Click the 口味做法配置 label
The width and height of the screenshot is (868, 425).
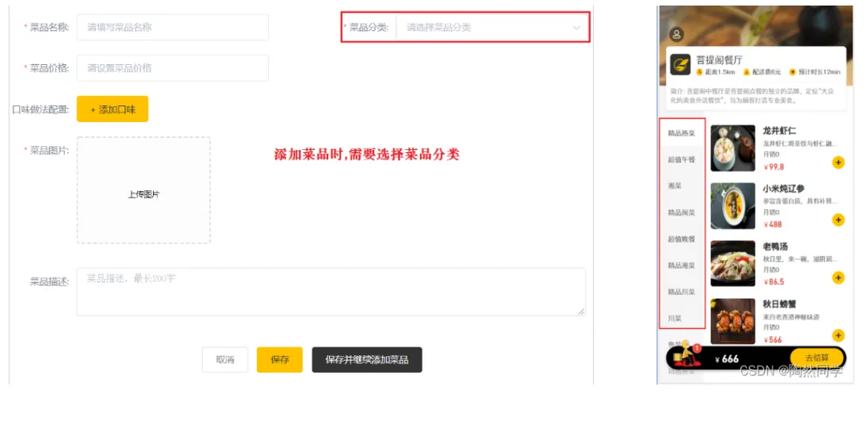(40, 109)
